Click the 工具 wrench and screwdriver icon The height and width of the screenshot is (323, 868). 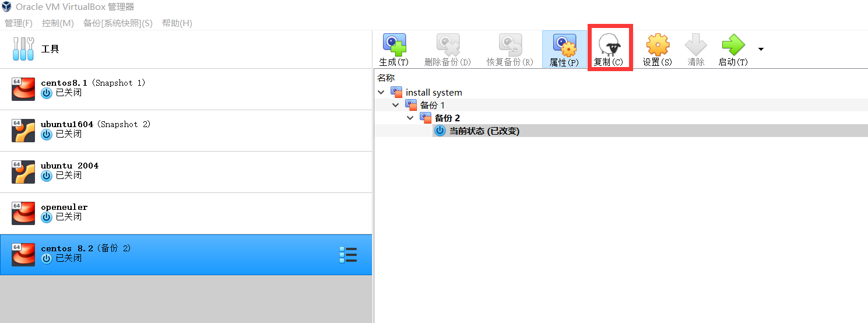pos(23,49)
